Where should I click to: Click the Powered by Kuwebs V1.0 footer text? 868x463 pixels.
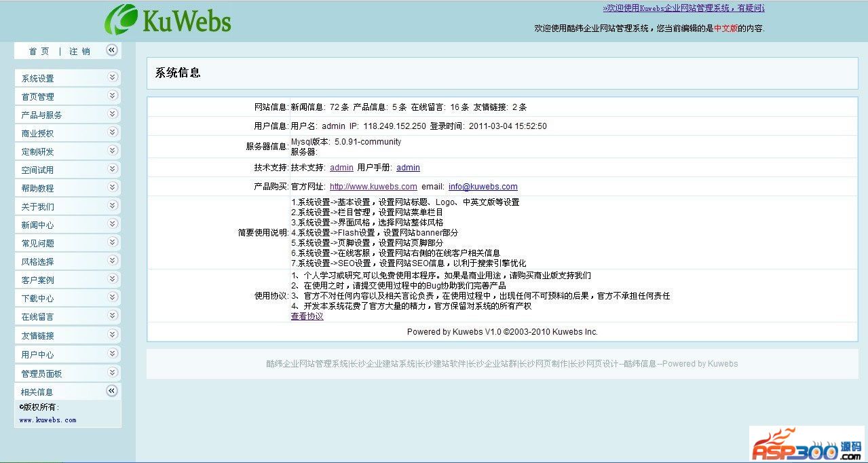point(502,332)
